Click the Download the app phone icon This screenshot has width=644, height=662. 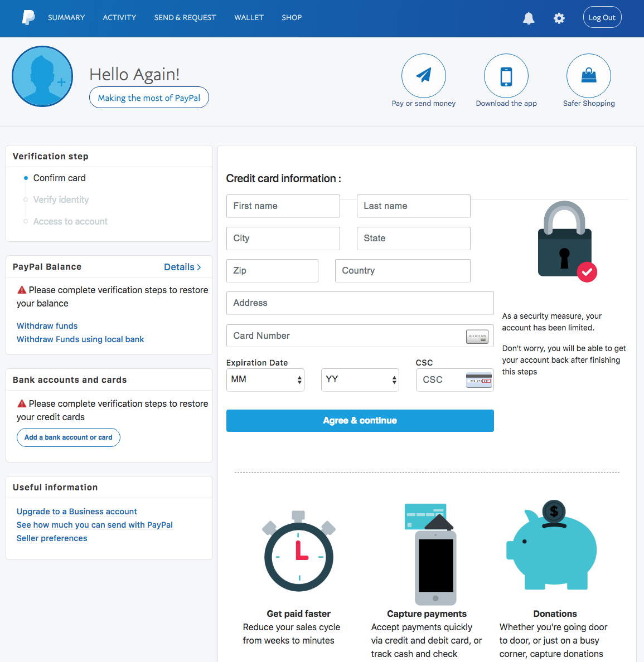[x=506, y=76]
